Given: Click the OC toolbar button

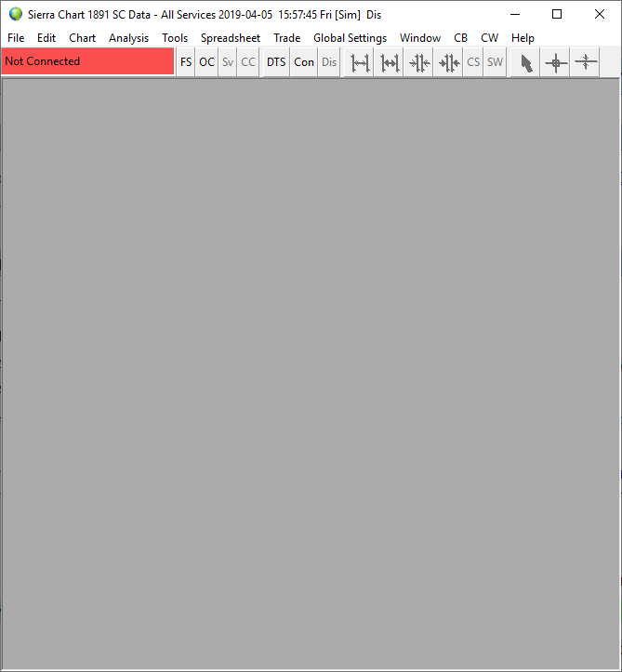Looking at the screenshot, I should click(x=206, y=62).
